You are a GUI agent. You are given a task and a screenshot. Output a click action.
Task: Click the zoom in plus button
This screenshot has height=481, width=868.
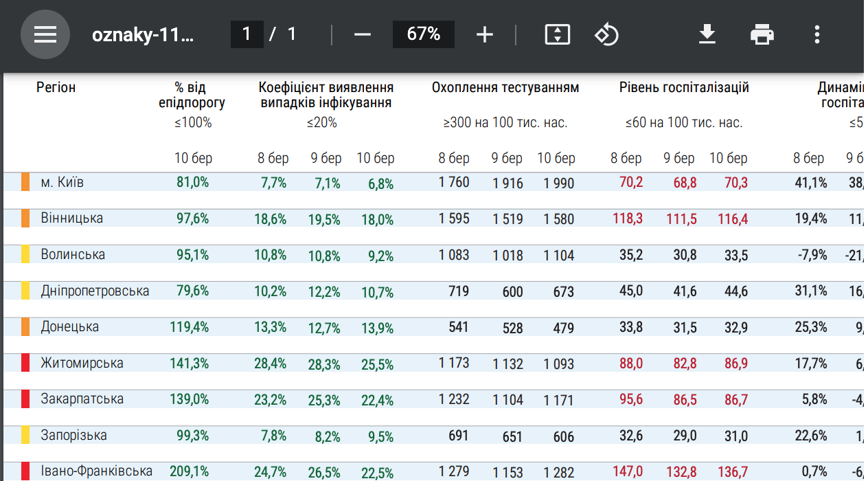[x=485, y=34]
